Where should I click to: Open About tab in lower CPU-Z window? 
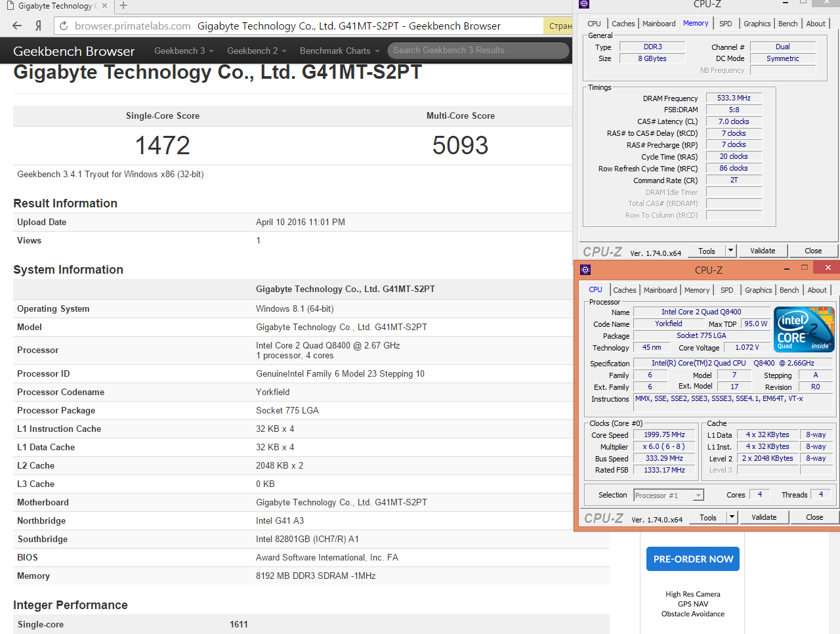coord(817,290)
